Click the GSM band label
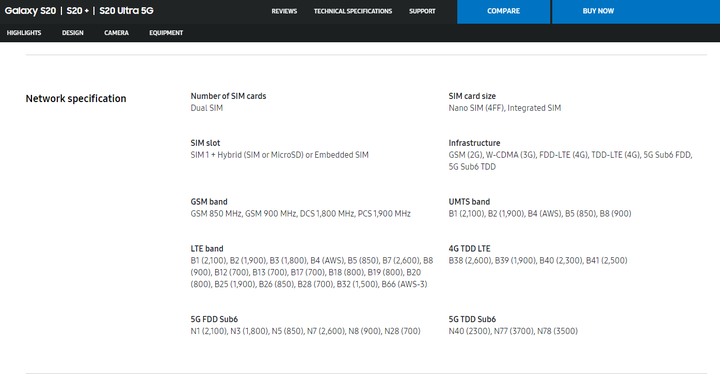Image resolution: width=720 pixels, height=383 pixels. (209, 202)
